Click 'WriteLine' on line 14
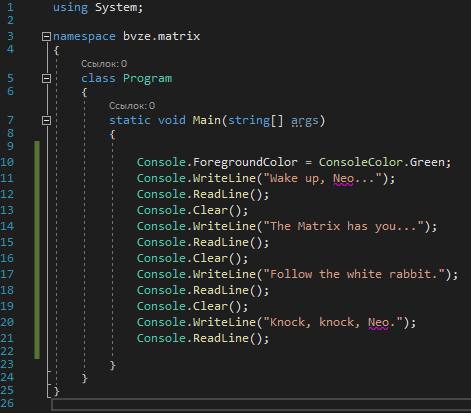The image size is (471, 413). 224,226
